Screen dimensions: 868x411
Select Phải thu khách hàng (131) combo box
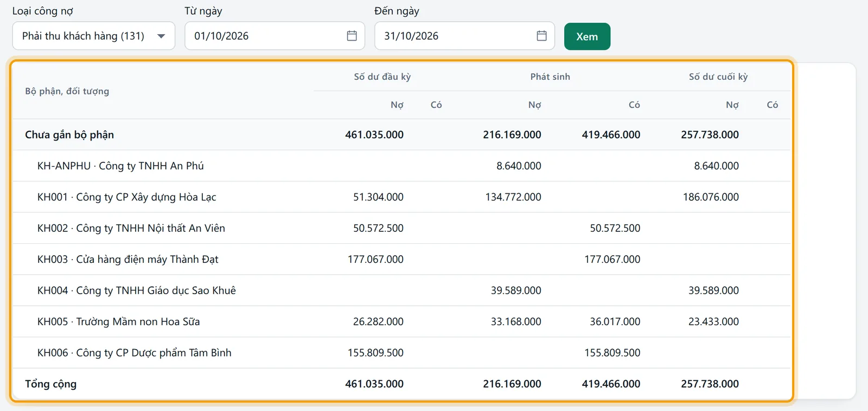click(x=94, y=36)
